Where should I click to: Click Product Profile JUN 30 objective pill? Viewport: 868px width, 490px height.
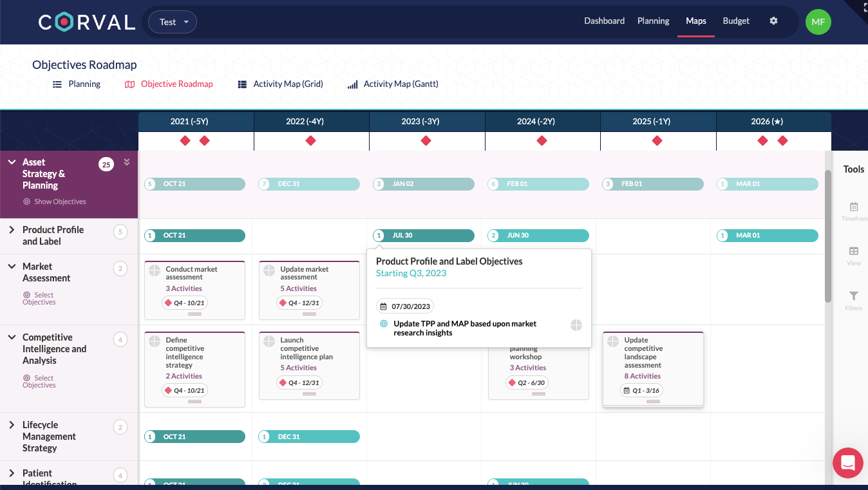(x=538, y=236)
